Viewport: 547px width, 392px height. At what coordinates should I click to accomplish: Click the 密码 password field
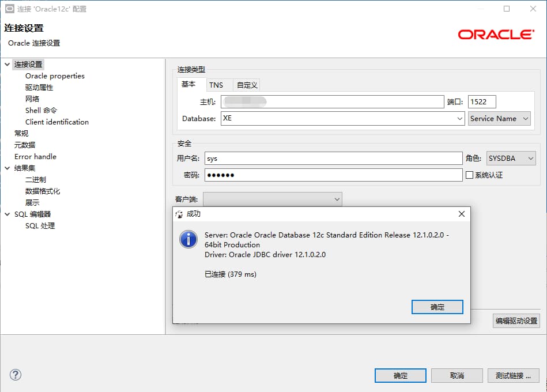click(x=333, y=175)
